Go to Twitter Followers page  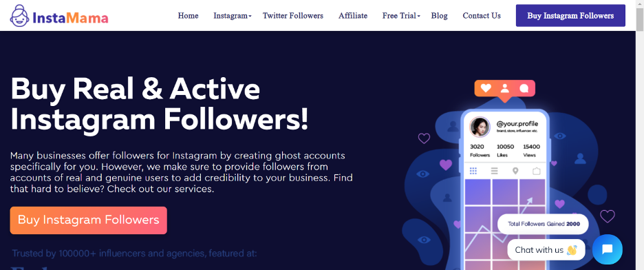coord(293,16)
